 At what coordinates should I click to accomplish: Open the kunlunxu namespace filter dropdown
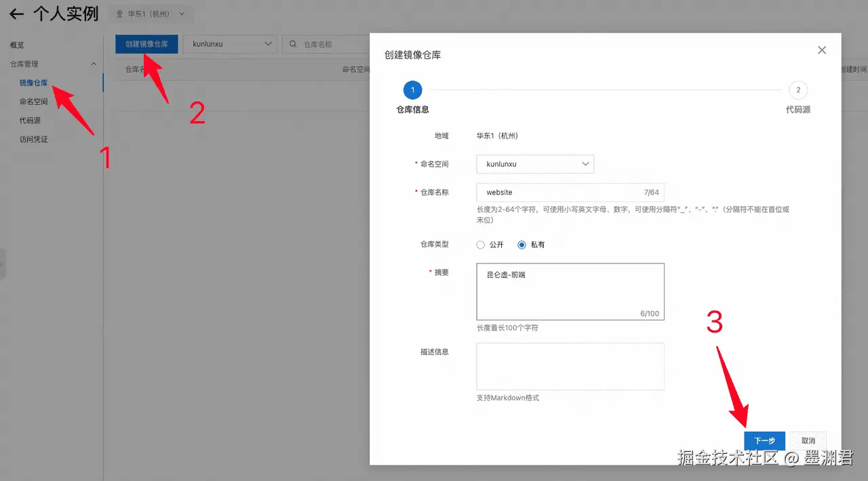coord(231,44)
